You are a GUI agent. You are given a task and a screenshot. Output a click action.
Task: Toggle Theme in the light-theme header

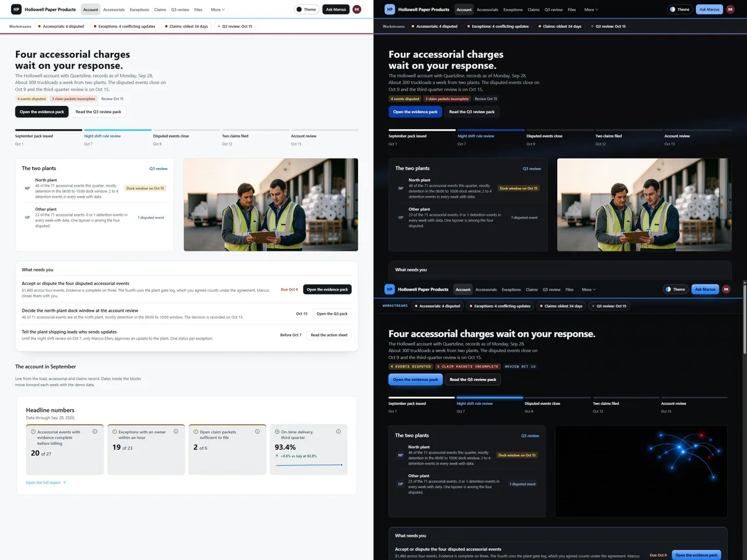(306, 9)
